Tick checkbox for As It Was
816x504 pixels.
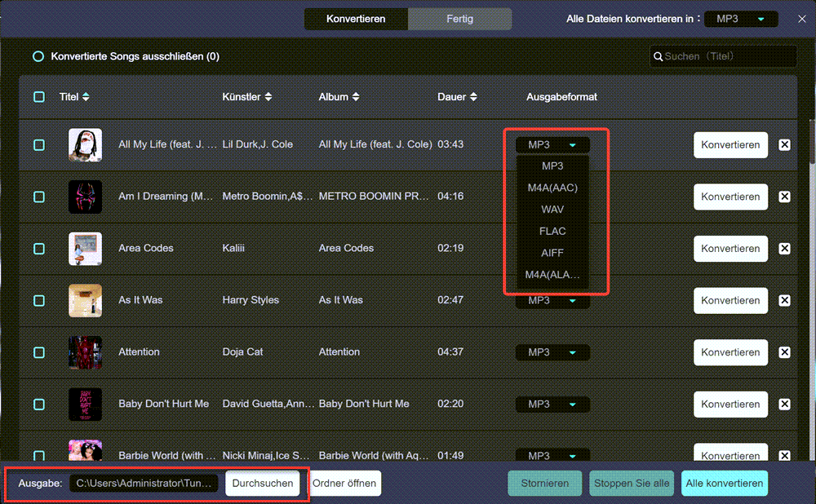(39, 300)
